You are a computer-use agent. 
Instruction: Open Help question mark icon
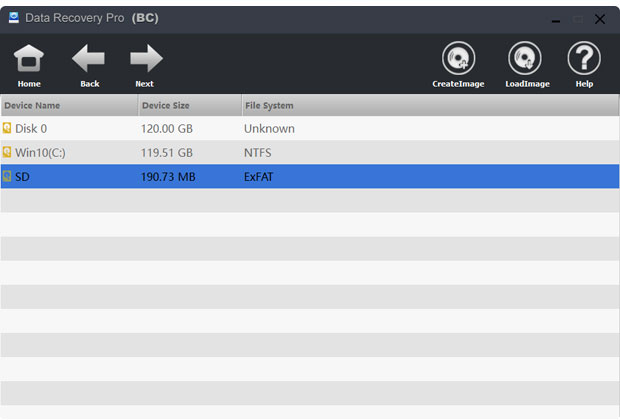(584, 58)
